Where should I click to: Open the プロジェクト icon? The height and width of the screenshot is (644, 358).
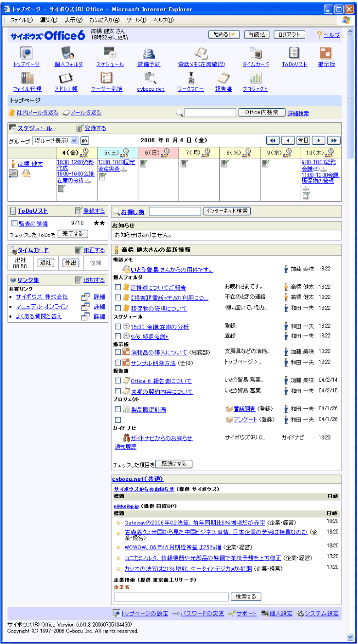[x=256, y=77]
